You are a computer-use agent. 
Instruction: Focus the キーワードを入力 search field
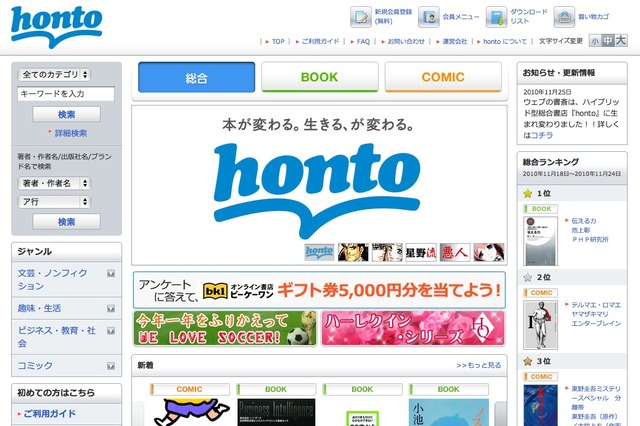click(x=66, y=94)
